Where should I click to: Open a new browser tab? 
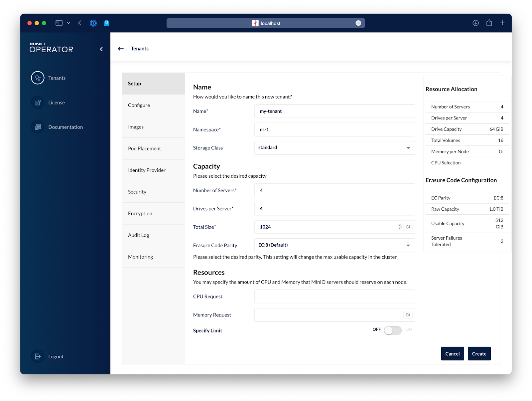[x=502, y=23]
